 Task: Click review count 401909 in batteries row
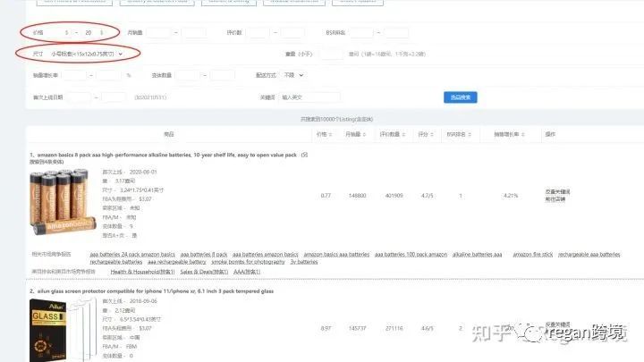point(394,196)
